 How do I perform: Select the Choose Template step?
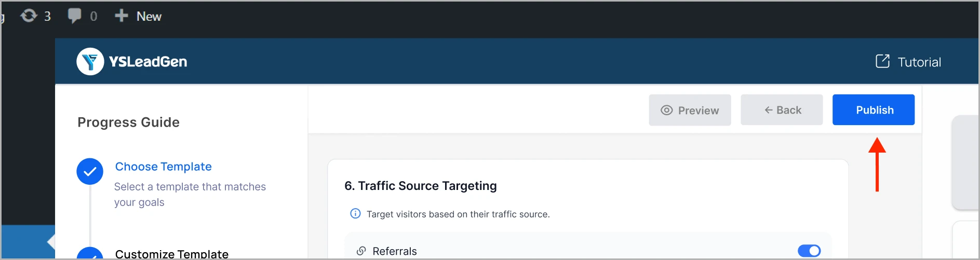click(x=164, y=167)
